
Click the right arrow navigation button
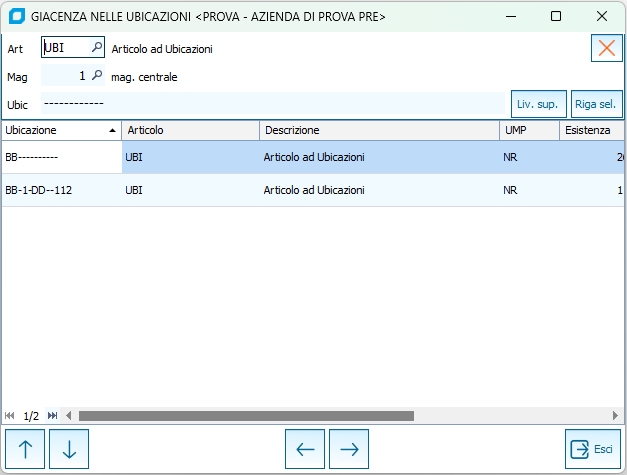pyautogui.click(x=349, y=449)
